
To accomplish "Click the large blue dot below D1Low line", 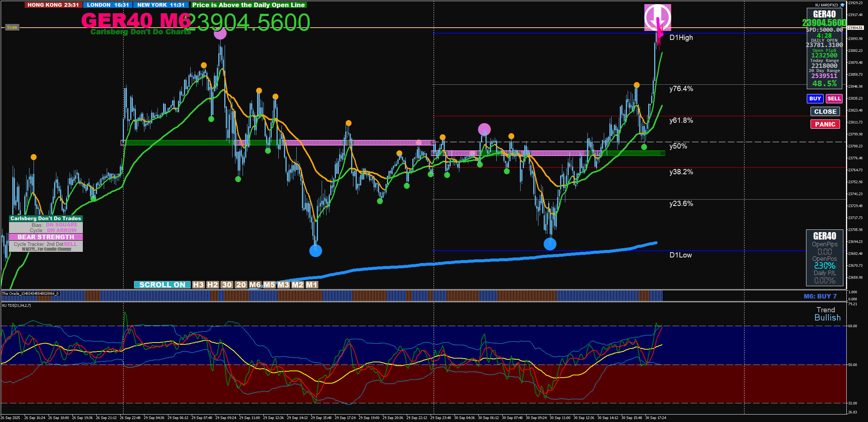I will point(550,244).
